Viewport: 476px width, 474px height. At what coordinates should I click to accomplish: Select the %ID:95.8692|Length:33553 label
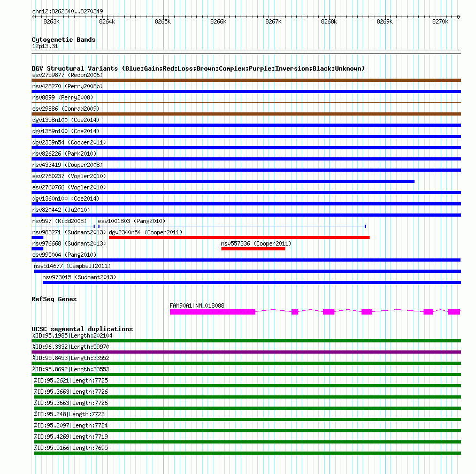[x=71, y=369]
